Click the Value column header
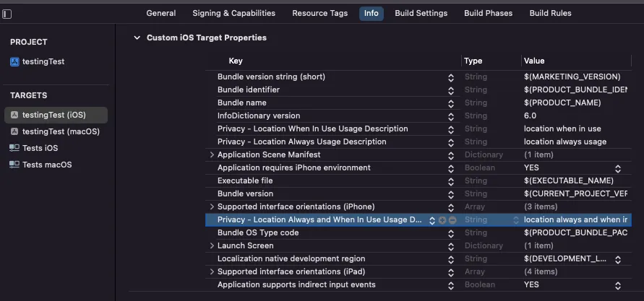The height and width of the screenshot is (301, 644). [x=534, y=61]
